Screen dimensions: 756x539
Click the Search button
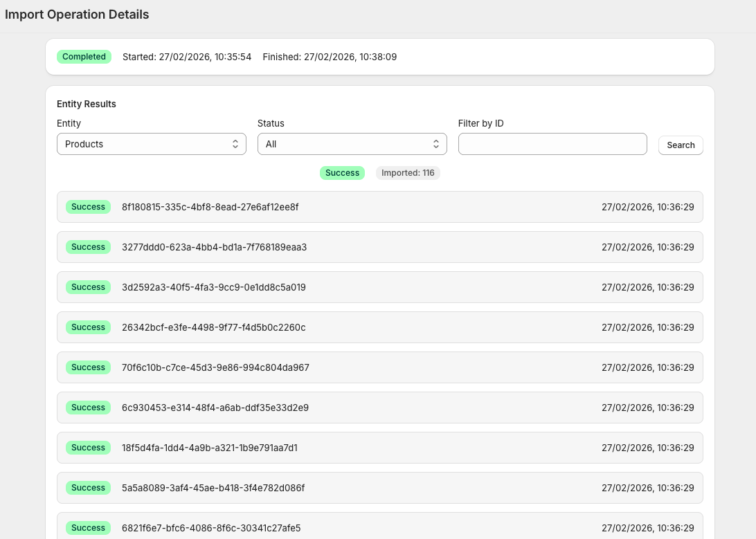(681, 145)
